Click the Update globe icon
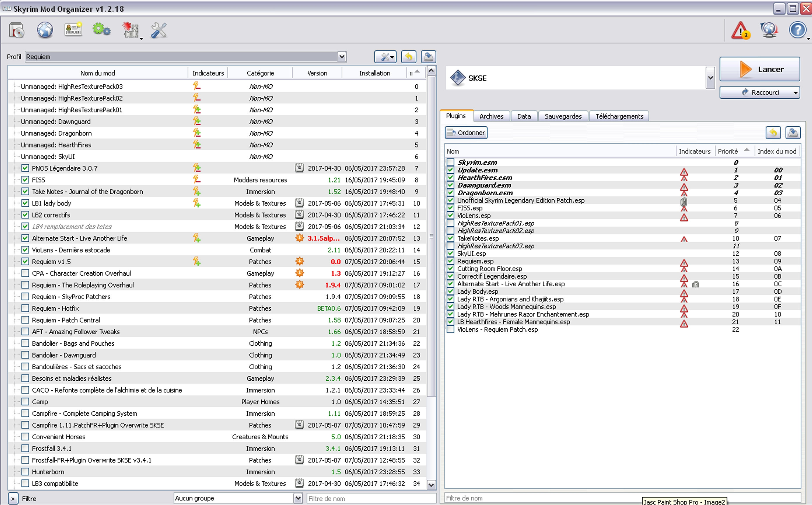Viewport: 812px width, 505px height. tap(769, 30)
